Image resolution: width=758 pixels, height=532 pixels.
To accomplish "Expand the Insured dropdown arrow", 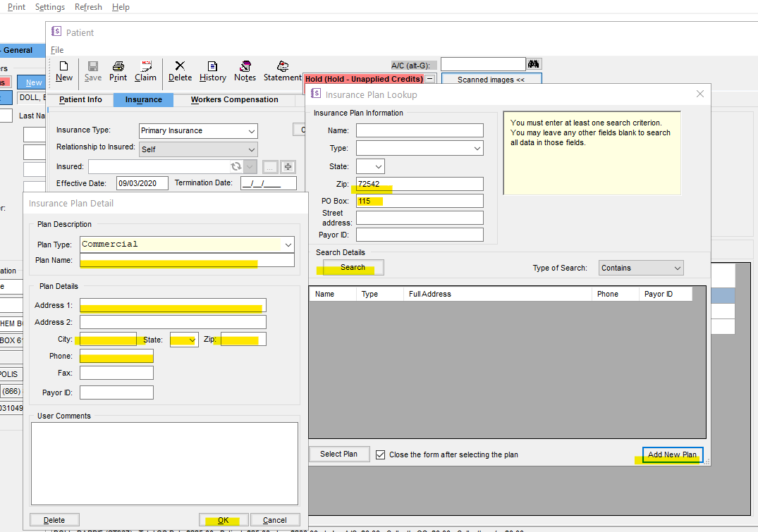I will click(x=250, y=167).
